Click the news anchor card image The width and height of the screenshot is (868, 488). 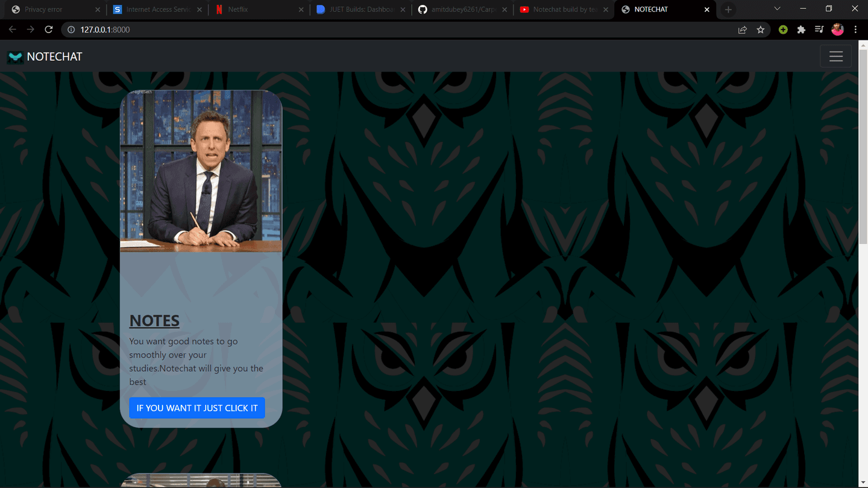(x=201, y=171)
